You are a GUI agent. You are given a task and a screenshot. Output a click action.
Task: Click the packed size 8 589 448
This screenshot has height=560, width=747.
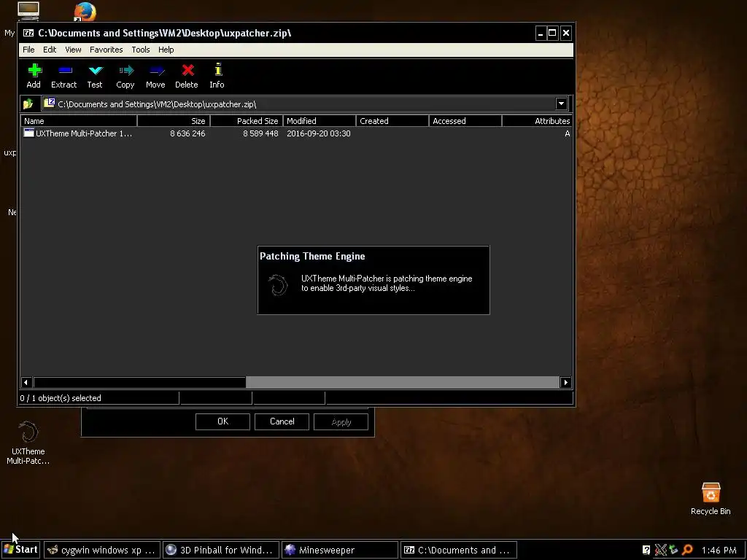coord(260,133)
